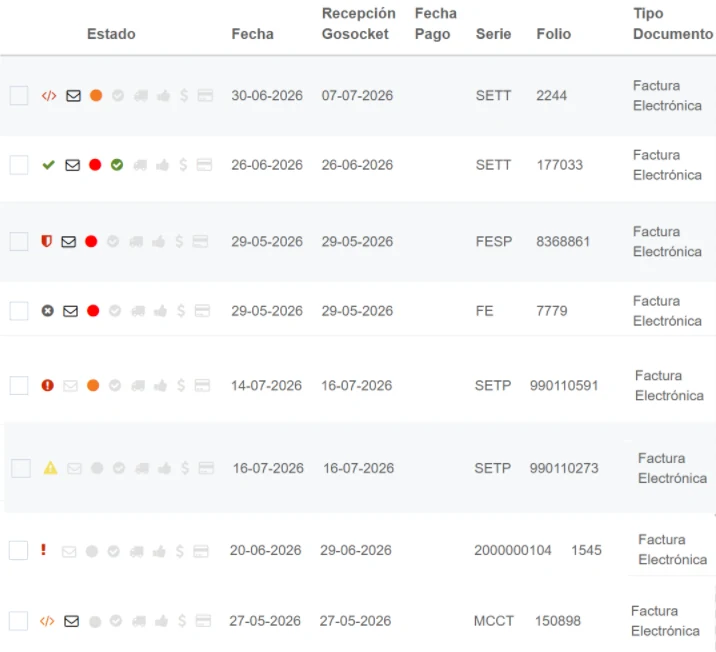Image resolution: width=716 pixels, height=652 pixels.
Task: Click the reception date 29-06-2026
Action: [356, 550]
